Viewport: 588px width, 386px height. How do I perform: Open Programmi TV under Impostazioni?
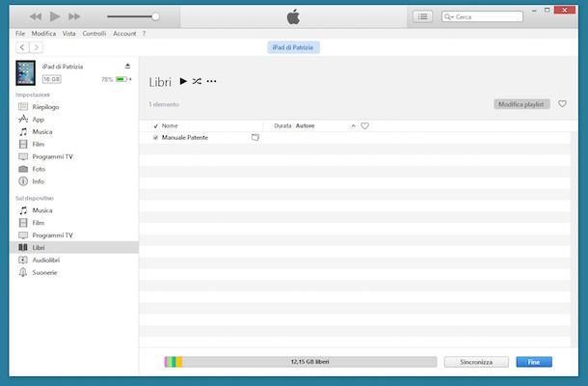[x=52, y=156]
